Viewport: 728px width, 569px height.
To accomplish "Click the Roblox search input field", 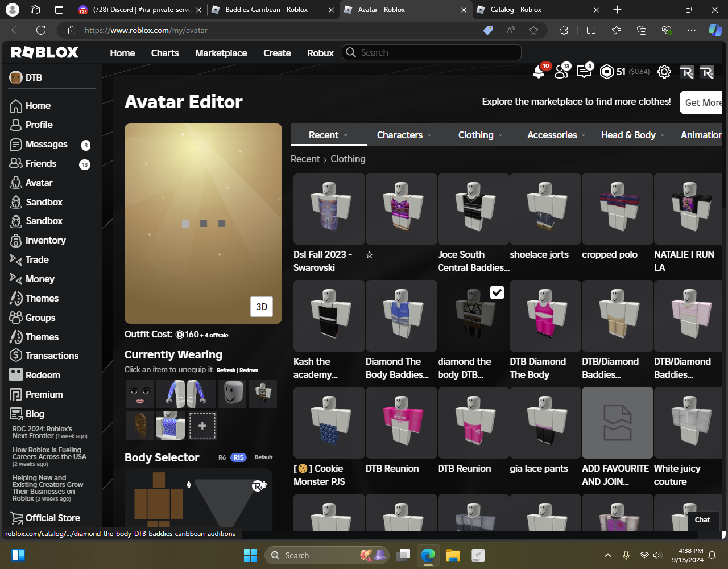I will 432,52.
